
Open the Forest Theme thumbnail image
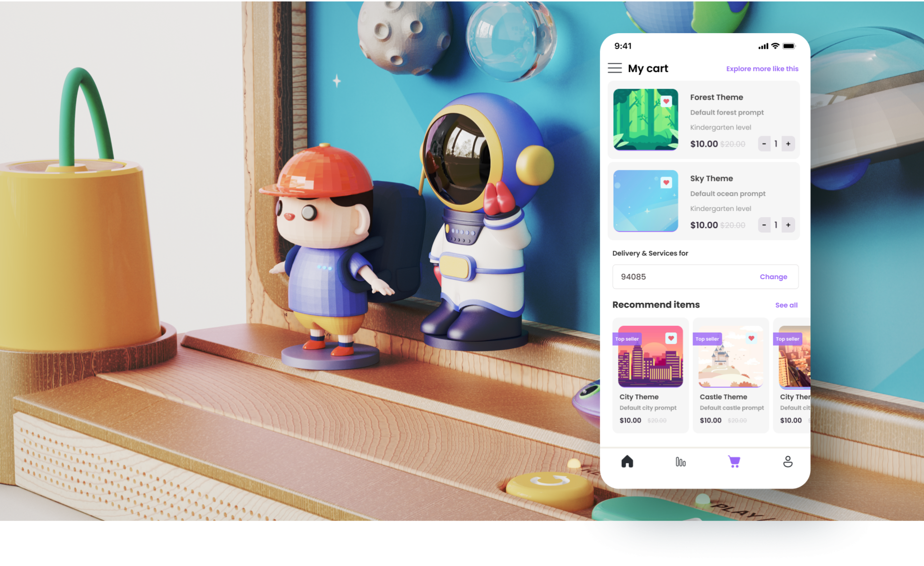click(x=646, y=120)
